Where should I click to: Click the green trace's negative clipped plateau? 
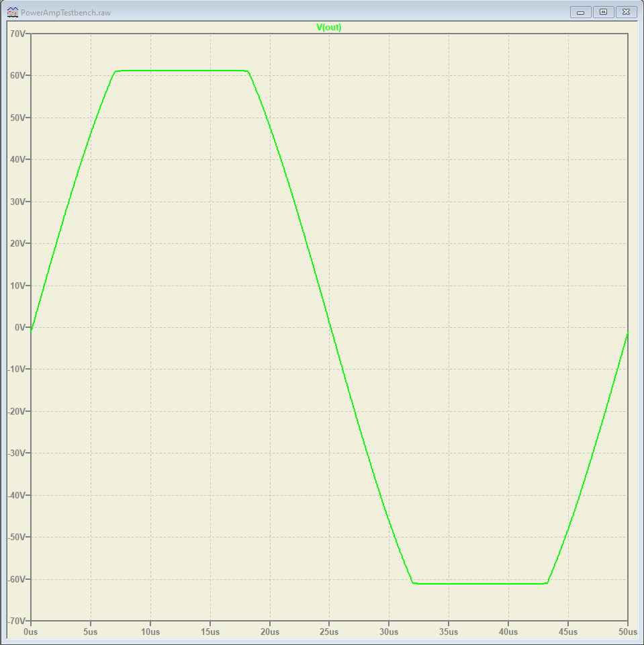tap(480, 584)
